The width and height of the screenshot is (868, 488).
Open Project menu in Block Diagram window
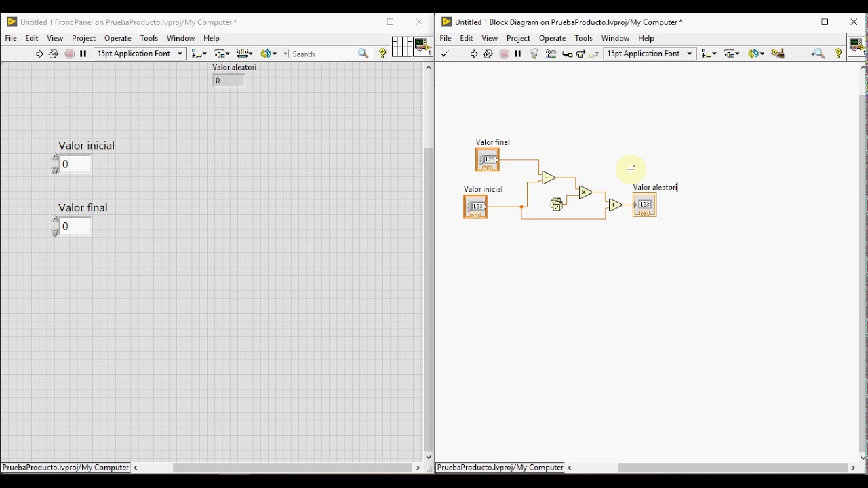coord(518,38)
